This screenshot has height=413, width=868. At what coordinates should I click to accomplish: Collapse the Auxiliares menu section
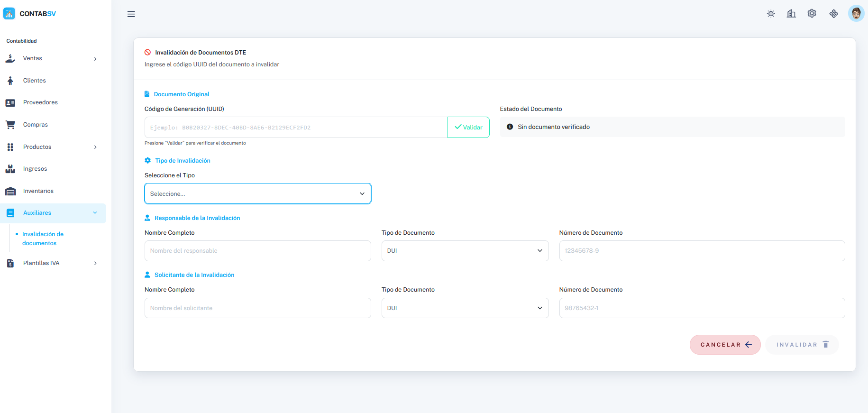tap(52, 213)
